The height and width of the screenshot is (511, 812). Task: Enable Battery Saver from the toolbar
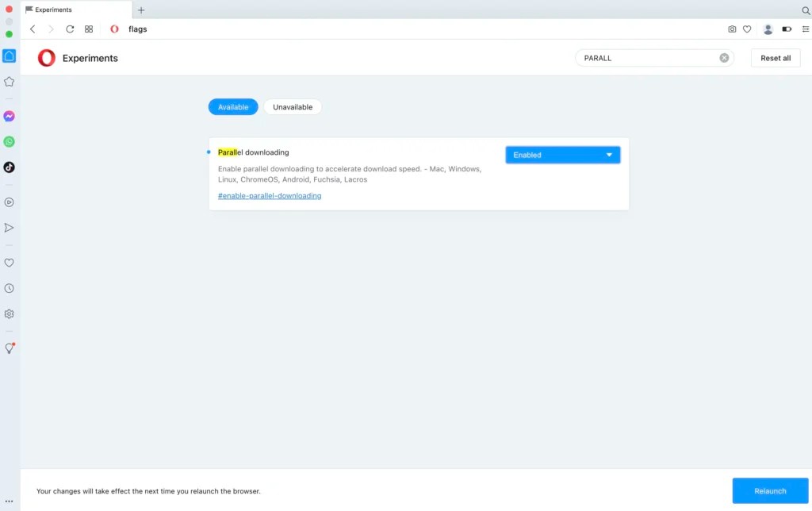pyautogui.click(x=786, y=29)
